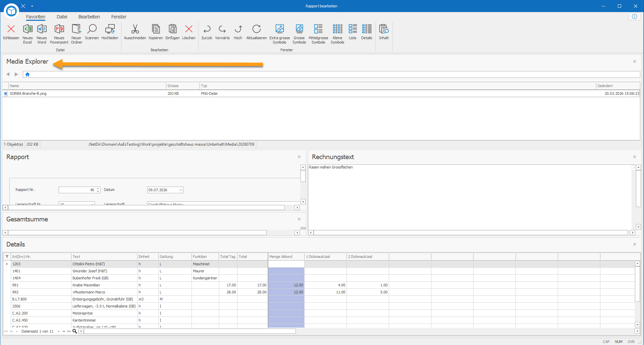Sort files by the Grösse column header
The image size is (644, 345).
click(x=183, y=86)
